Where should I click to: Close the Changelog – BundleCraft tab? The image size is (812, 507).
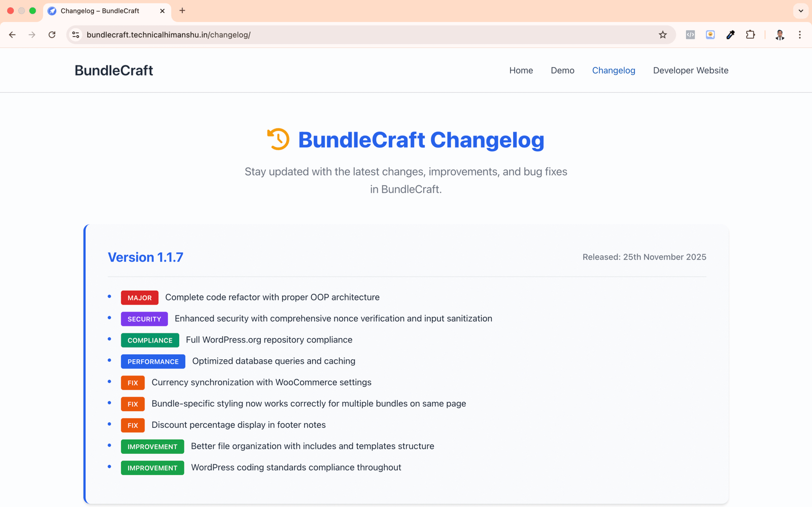162,11
